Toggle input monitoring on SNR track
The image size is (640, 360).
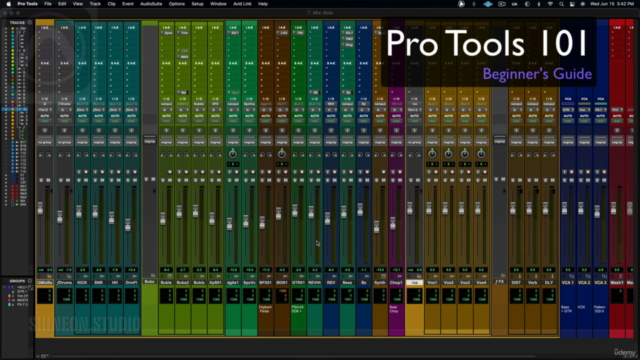point(95,172)
